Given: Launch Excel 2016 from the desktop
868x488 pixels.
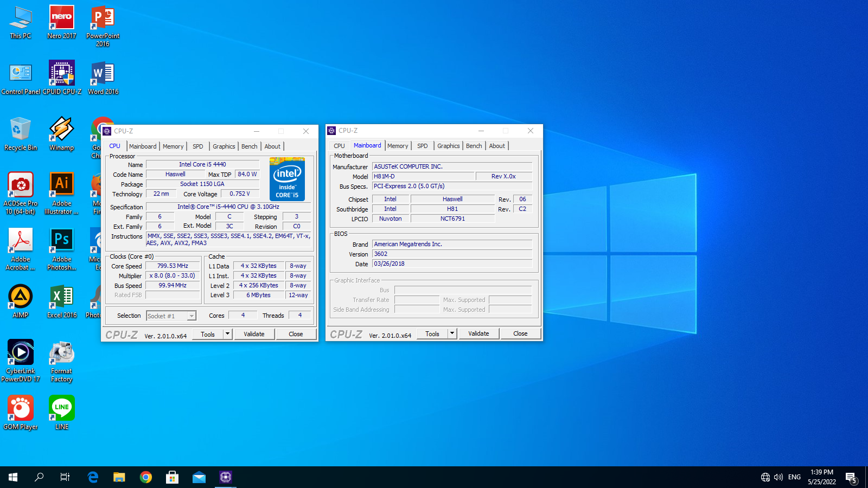Looking at the screenshot, I should (x=62, y=301).
